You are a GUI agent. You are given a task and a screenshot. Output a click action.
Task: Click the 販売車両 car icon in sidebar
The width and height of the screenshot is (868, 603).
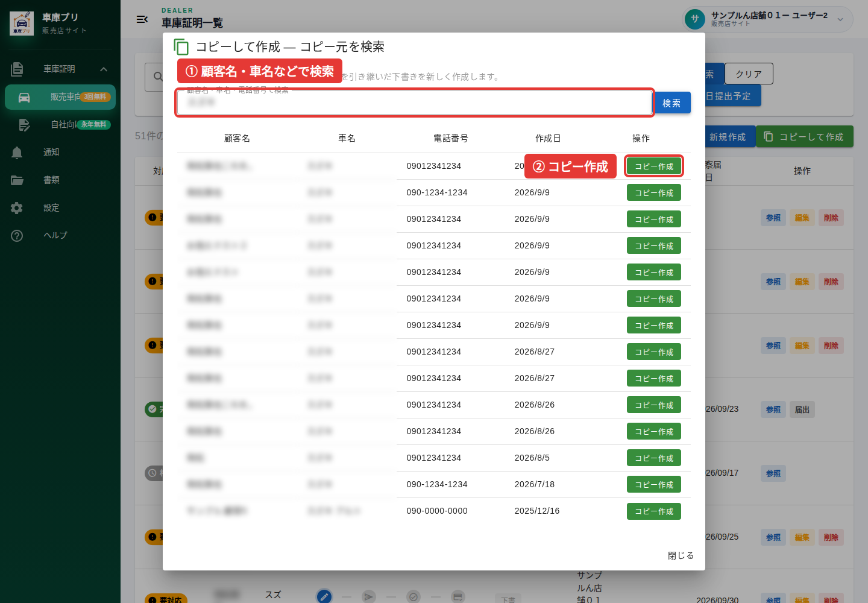24,97
